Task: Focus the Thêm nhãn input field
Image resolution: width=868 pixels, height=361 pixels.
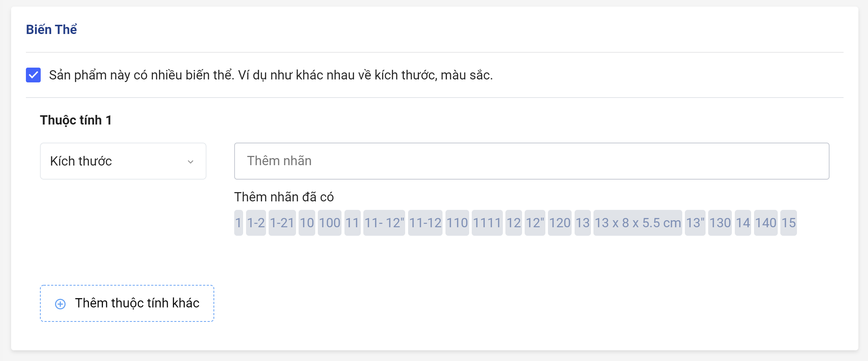Action: [x=532, y=161]
